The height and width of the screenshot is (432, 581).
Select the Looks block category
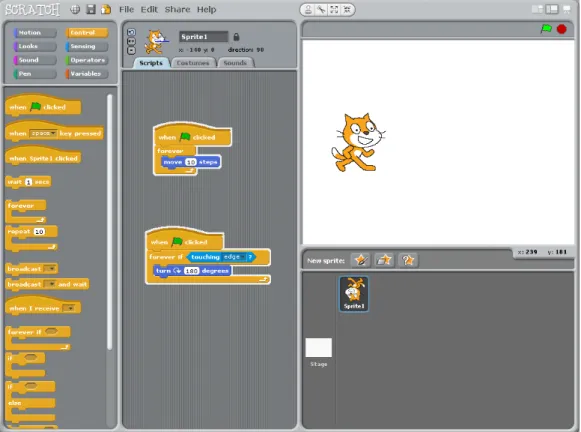pos(35,46)
